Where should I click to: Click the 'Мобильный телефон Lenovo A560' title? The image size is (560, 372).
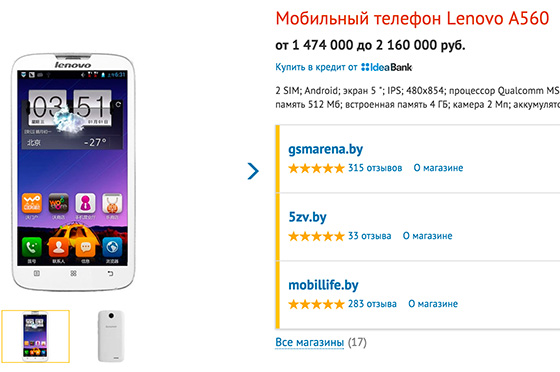[x=412, y=18]
